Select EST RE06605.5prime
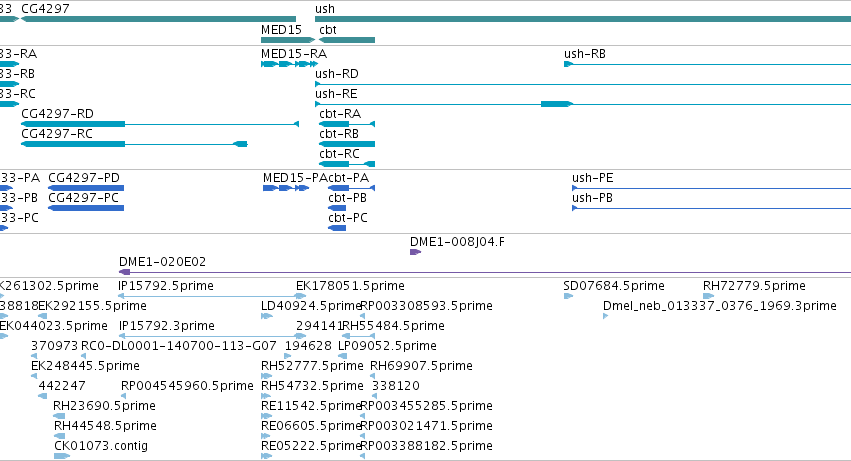Viewport: 851px width, 461px height. pyautogui.click(x=266, y=437)
